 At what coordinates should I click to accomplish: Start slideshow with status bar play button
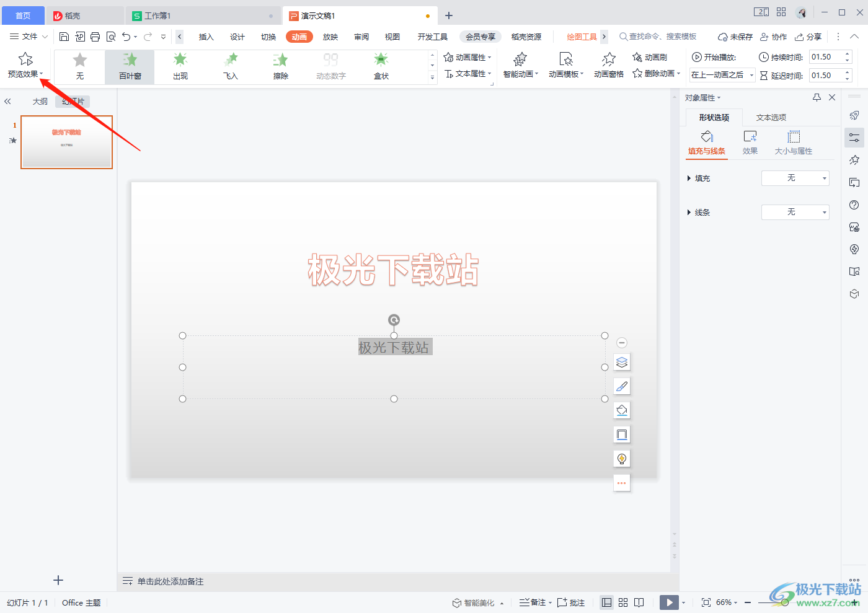coord(669,602)
